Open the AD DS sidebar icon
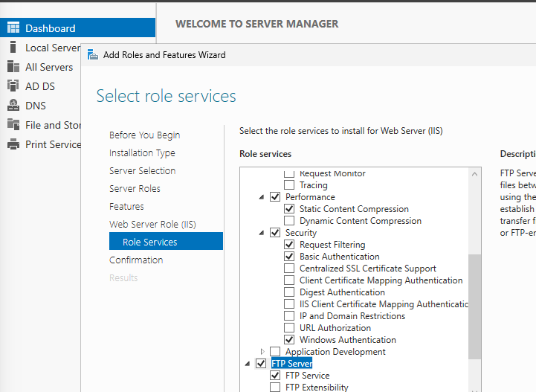Image resolution: width=536 pixels, height=392 pixels. 13,86
